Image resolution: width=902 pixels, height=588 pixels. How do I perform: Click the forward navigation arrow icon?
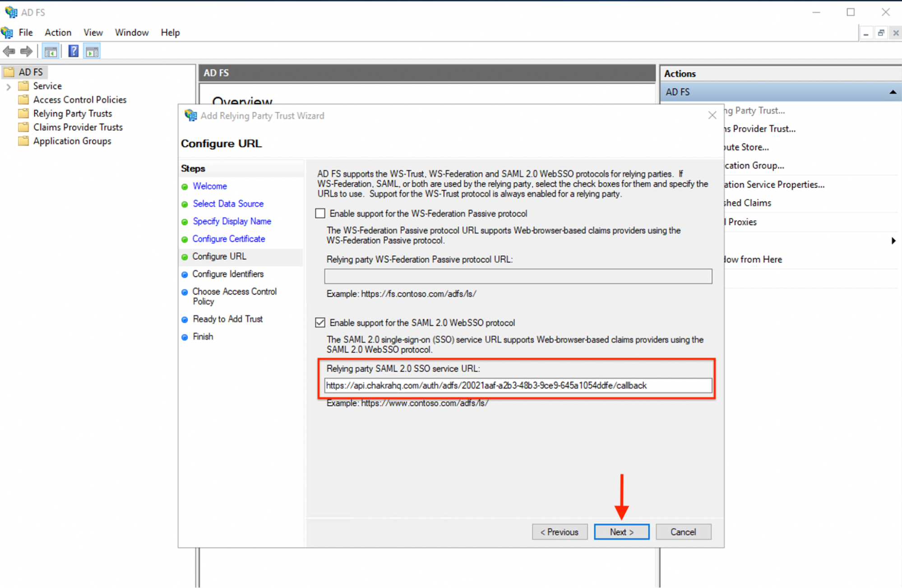tap(26, 51)
